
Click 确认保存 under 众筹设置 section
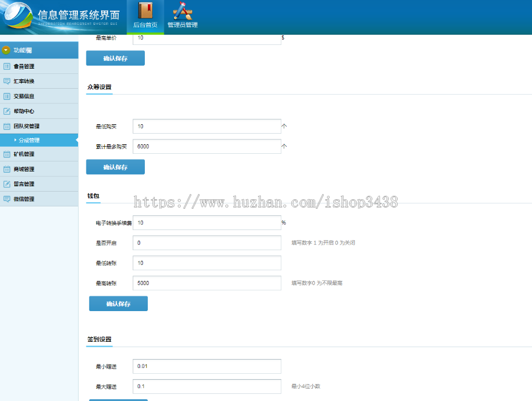[x=115, y=167]
